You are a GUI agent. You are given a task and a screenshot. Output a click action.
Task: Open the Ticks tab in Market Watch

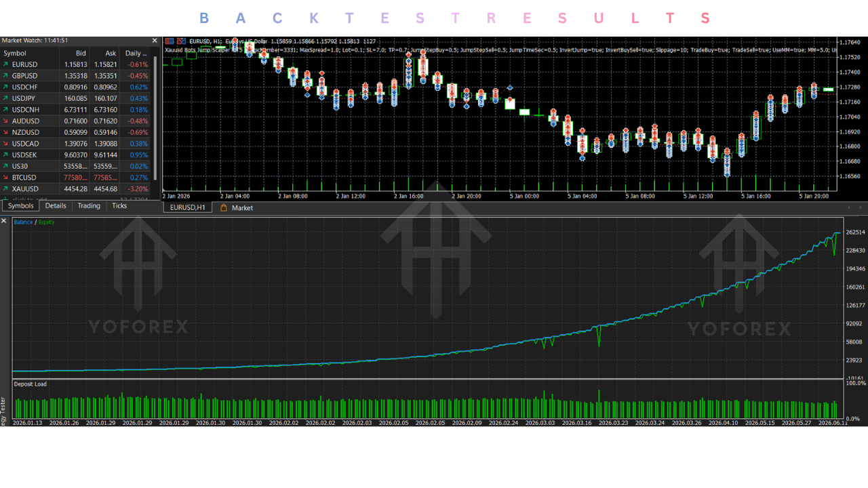coord(119,205)
